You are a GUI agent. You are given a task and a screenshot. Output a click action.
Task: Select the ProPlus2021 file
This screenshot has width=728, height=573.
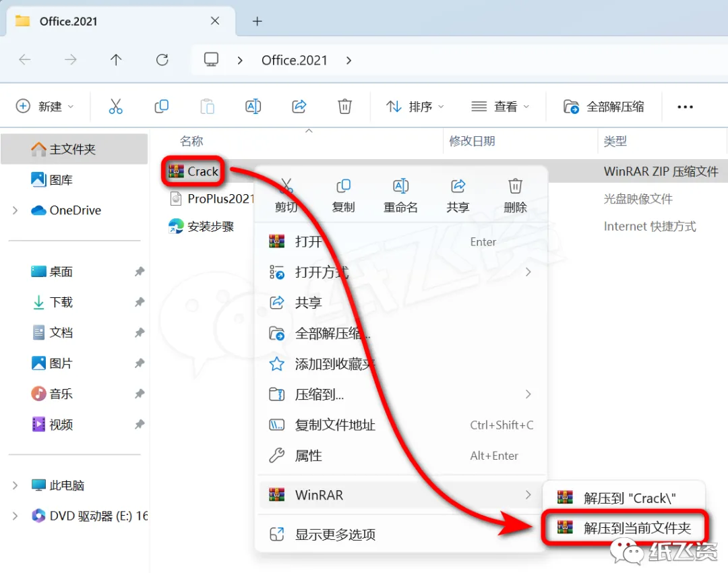coord(212,199)
